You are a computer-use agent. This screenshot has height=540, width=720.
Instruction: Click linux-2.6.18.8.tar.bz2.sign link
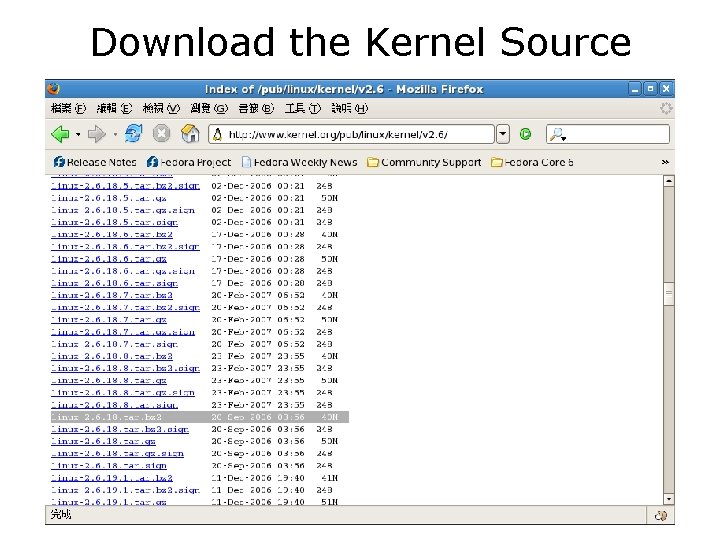tap(125, 368)
